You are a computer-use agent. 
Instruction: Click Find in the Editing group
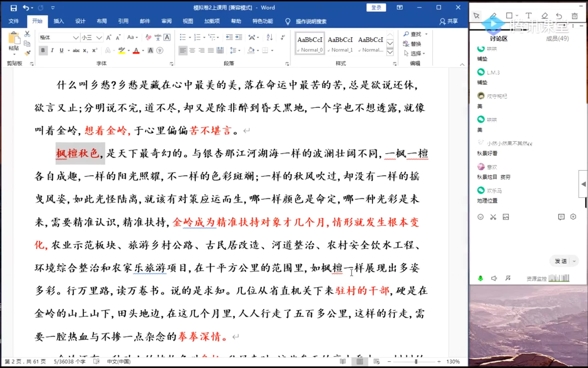point(412,34)
